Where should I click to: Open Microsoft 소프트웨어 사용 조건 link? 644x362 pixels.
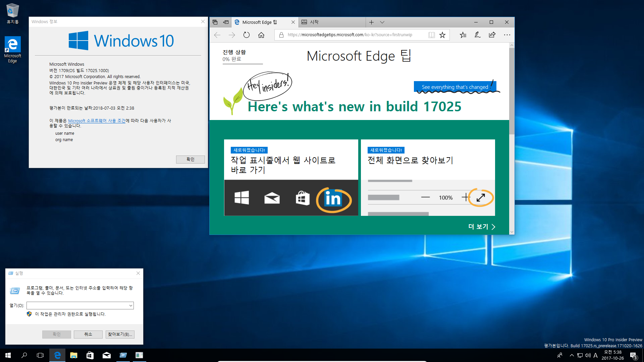click(x=97, y=121)
